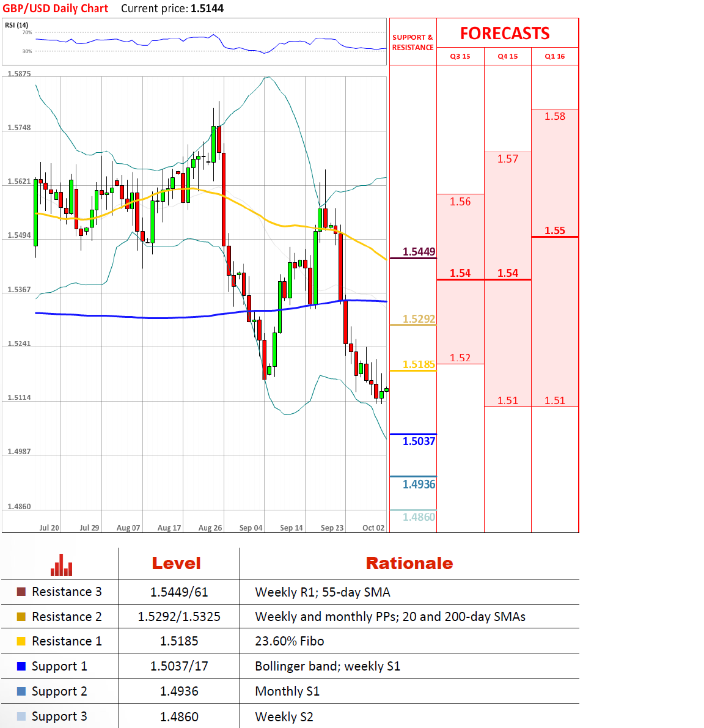
Task: Click the FORECASTS header
Action: [x=505, y=34]
